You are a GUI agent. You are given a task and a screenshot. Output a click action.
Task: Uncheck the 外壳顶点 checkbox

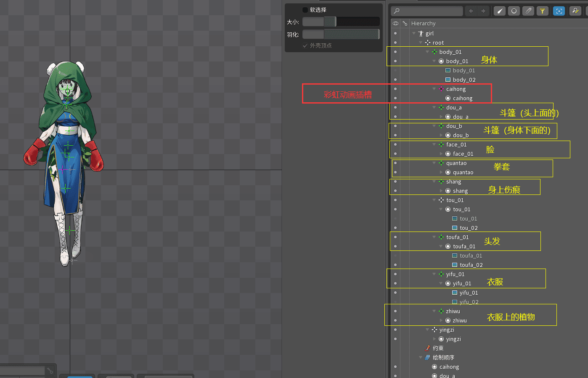(305, 45)
